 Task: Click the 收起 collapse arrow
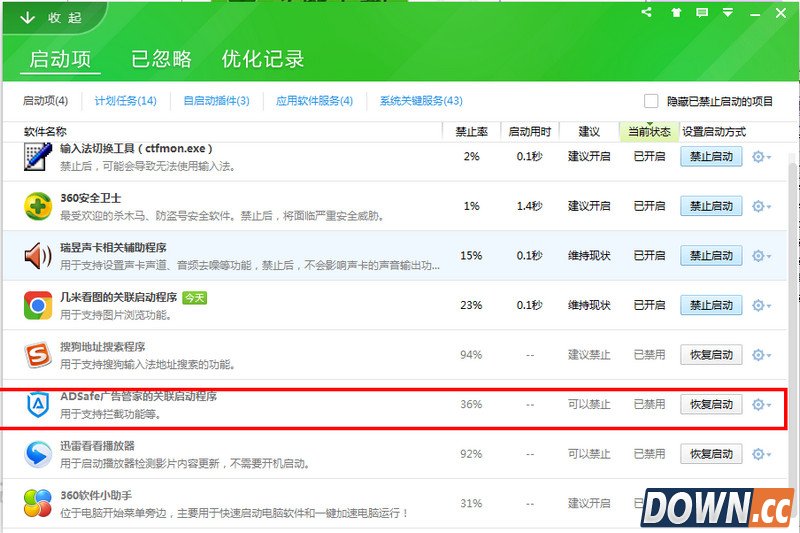pyautogui.click(x=27, y=18)
